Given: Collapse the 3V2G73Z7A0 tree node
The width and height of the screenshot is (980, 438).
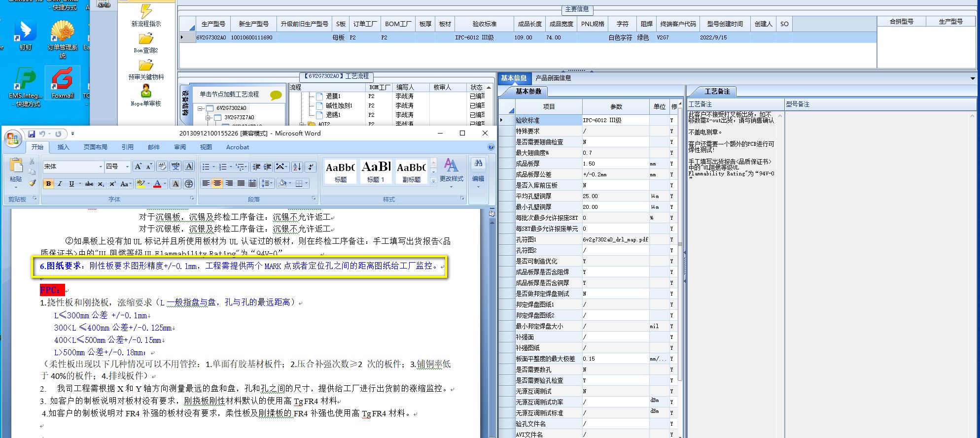Looking at the screenshot, I should pyautogui.click(x=209, y=117).
